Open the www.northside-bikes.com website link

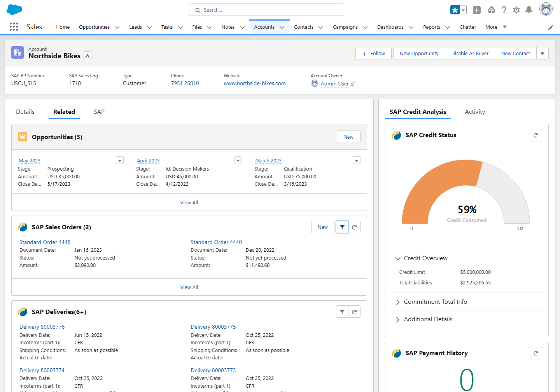255,83
